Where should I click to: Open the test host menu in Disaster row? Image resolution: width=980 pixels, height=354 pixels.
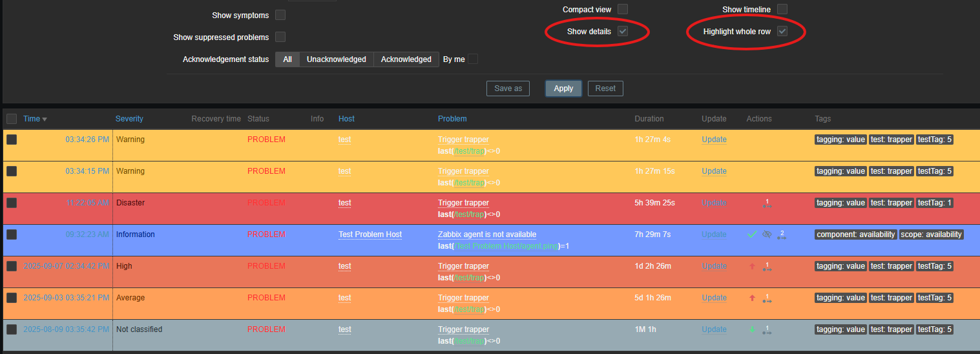pos(345,203)
